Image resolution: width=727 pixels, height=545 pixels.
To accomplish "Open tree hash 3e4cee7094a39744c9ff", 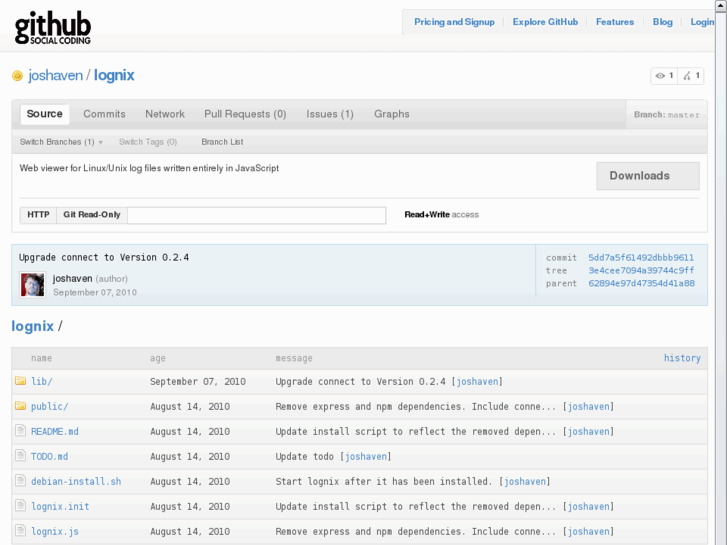I will click(x=641, y=270).
